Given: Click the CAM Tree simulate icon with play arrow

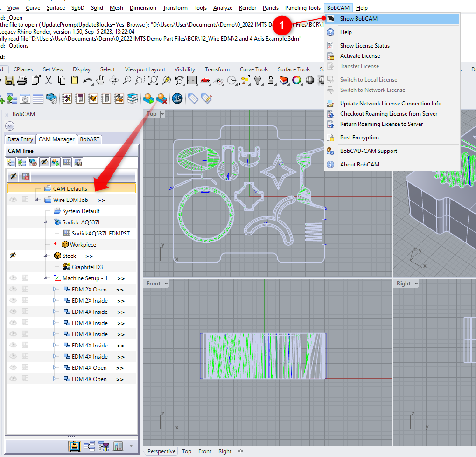Looking at the screenshot, I should pos(56,162).
